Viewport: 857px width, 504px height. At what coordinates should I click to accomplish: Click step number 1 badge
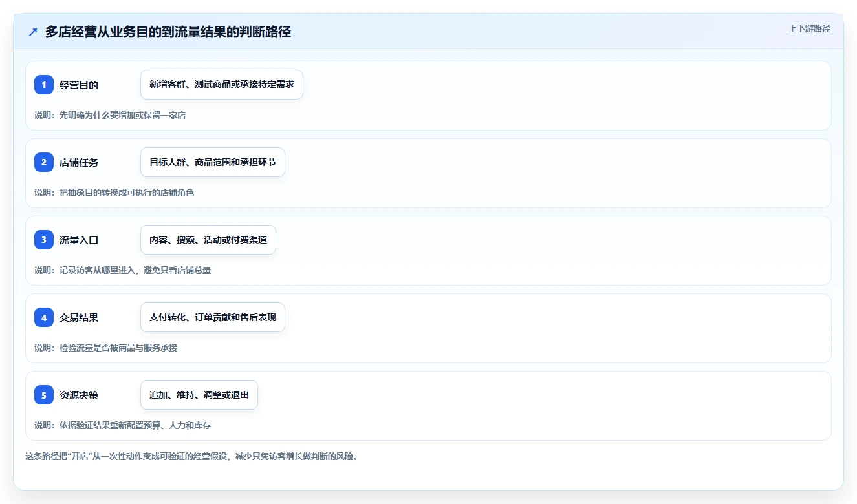click(x=44, y=85)
